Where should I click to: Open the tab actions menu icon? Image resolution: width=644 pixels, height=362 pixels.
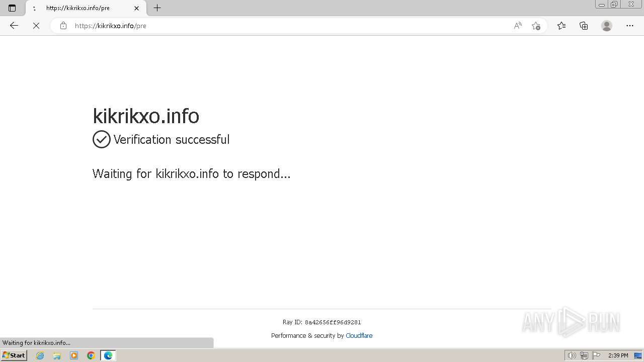point(12,8)
